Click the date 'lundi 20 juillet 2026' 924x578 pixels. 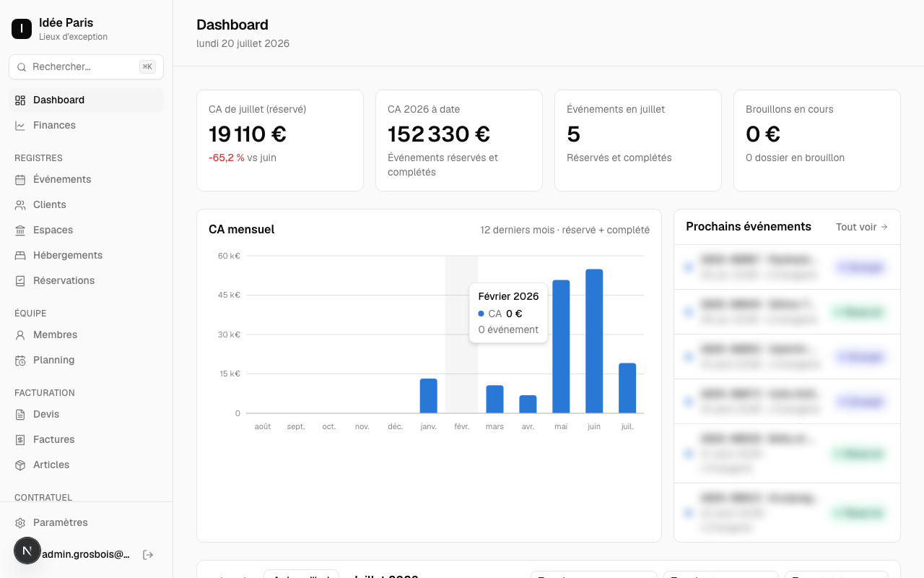[x=243, y=43]
